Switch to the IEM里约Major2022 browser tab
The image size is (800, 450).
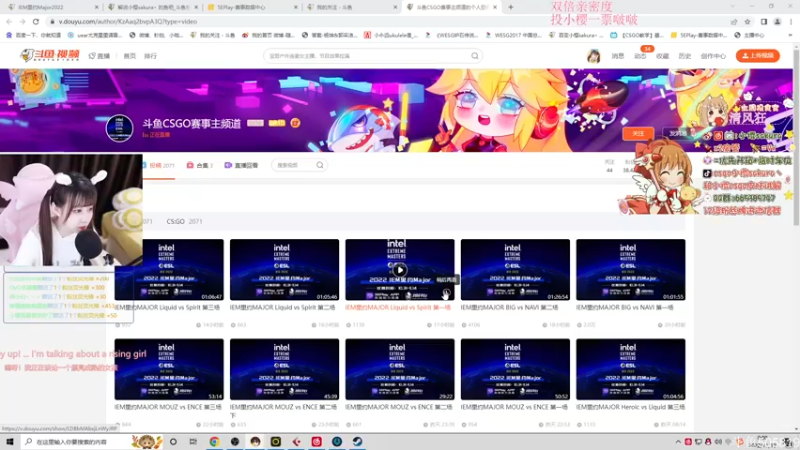[x=51, y=7]
